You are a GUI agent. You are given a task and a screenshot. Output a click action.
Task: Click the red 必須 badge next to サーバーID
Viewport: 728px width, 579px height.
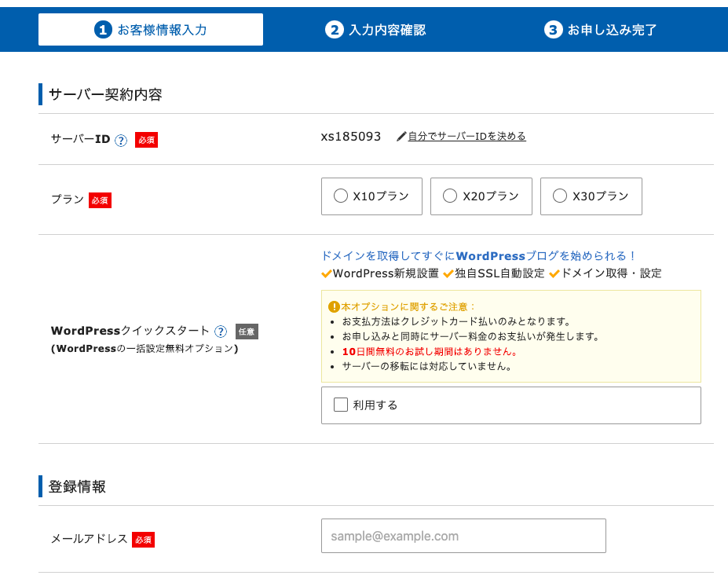click(x=146, y=140)
